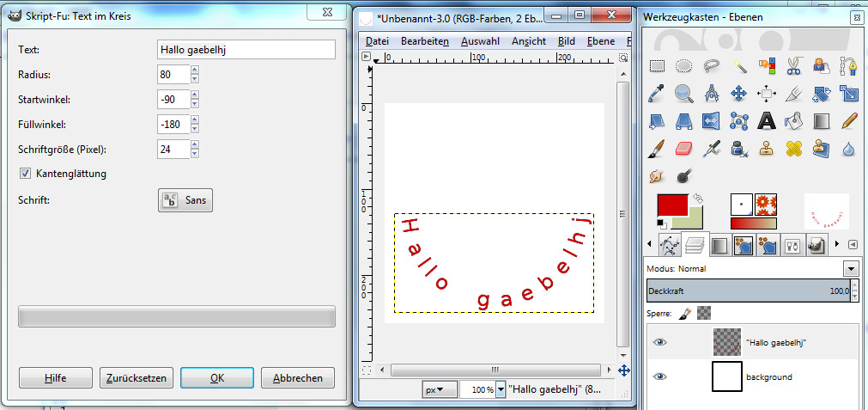Open the Modus dropdown
Image resolution: width=868 pixels, height=410 pixels.
[x=850, y=269]
